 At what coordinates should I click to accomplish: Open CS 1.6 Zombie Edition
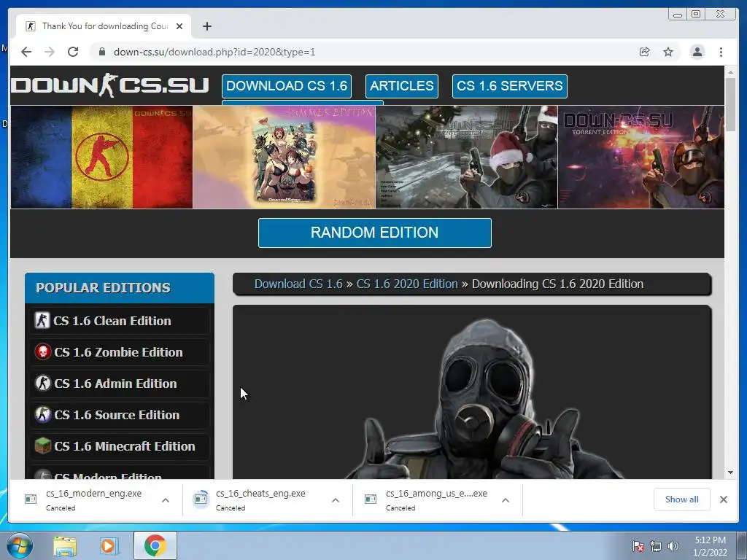coord(119,352)
